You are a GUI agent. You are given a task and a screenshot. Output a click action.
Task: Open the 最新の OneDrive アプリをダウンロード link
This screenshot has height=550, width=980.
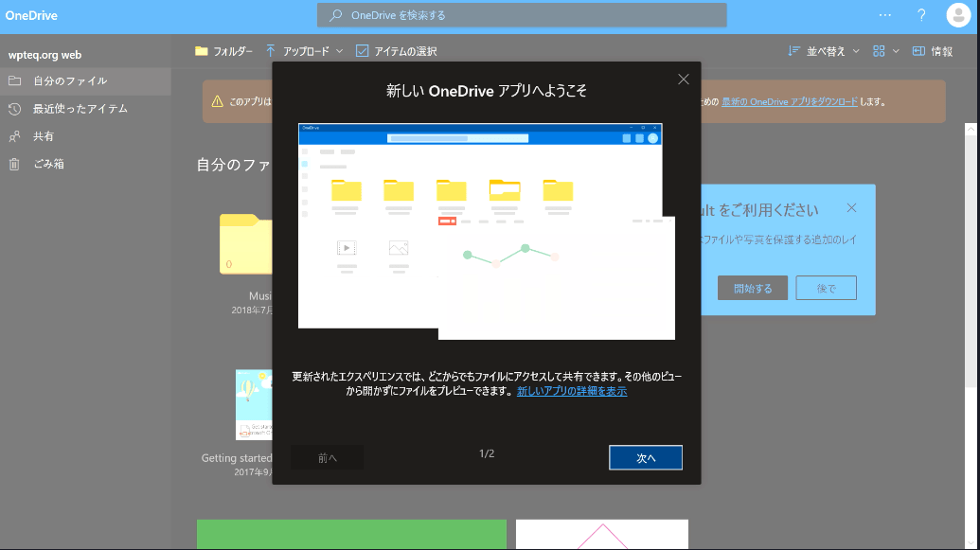tap(790, 101)
